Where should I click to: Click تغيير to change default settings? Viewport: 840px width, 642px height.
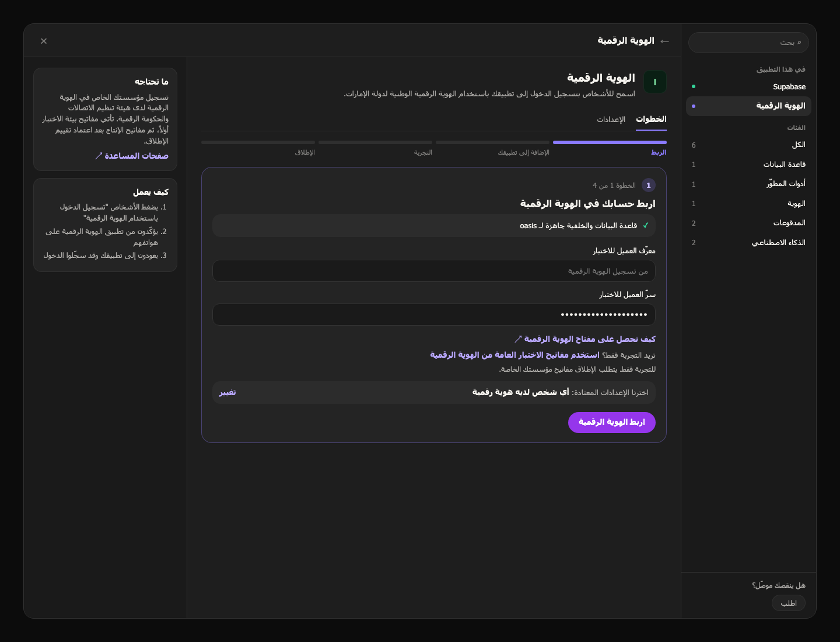click(x=228, y=393)
